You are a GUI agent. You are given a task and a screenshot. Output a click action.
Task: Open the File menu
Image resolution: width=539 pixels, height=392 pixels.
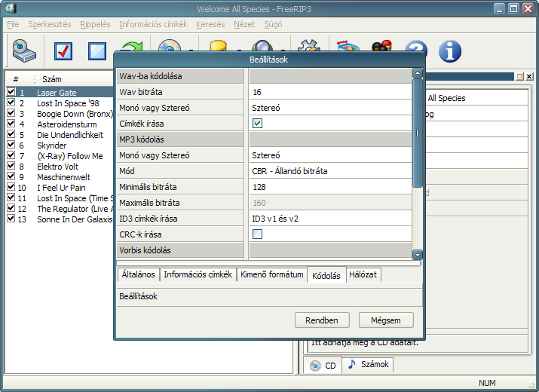pos(13,24)
